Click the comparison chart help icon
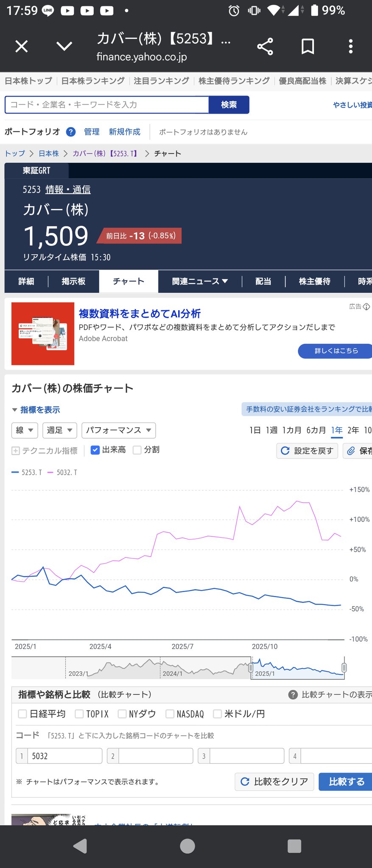The height and width of the screenshot is (868, 372). (293, 695)
